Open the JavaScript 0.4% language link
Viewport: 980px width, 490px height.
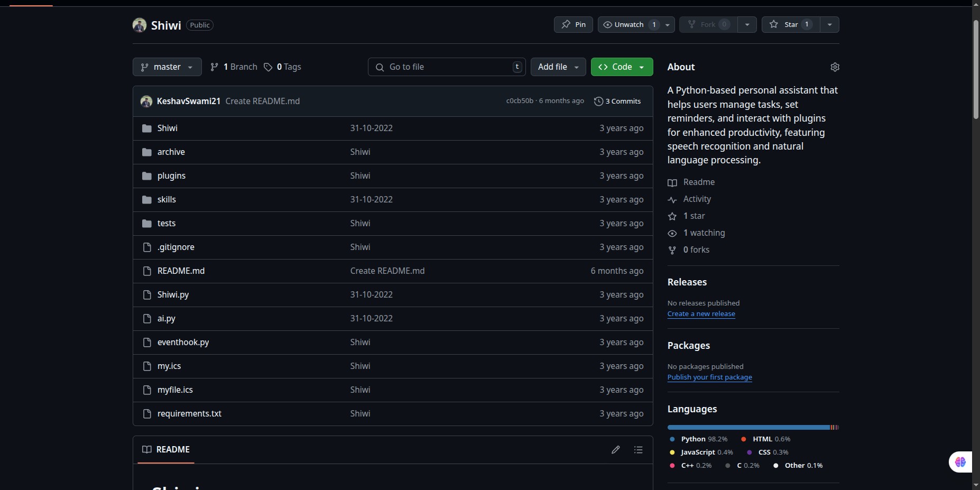tap(701, 452)
